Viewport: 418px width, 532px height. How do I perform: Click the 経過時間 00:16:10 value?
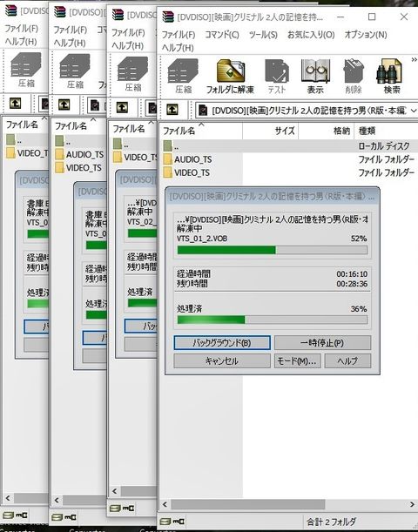(x=352, y=273)
